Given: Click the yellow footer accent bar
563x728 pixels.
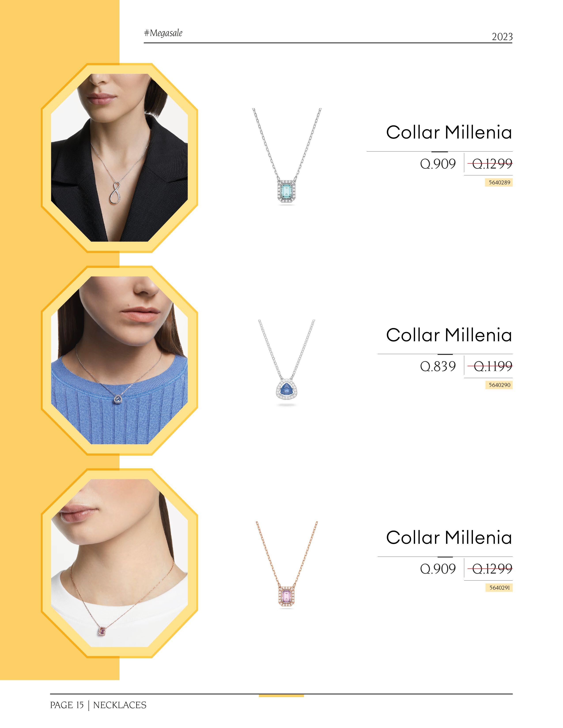Looking at the screenshot, I should (281, 696).
